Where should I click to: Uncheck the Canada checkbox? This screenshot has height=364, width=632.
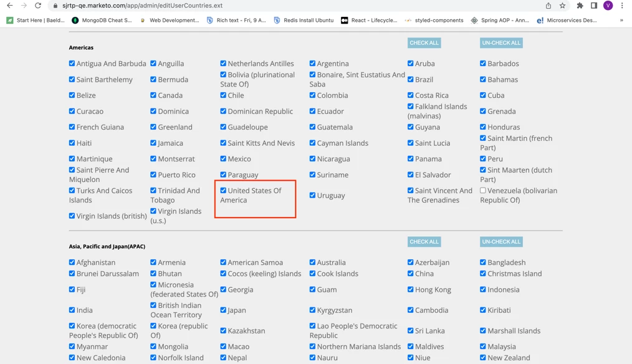[153, 95]
